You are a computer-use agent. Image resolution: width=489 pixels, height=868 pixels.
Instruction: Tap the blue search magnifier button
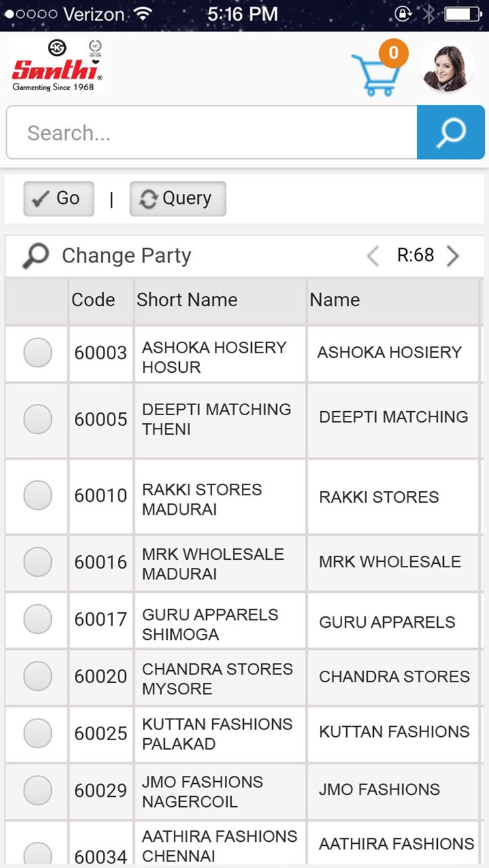point(451,133)
